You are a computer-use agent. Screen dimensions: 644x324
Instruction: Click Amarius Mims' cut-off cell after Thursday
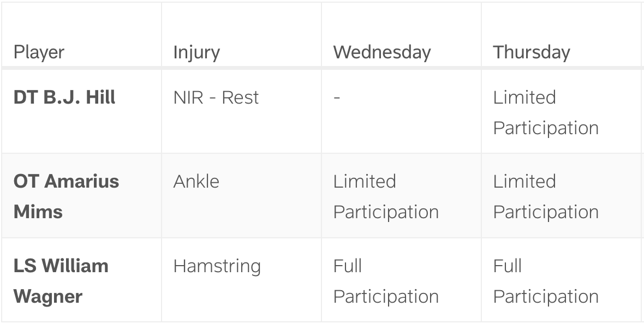coord(642,196)
